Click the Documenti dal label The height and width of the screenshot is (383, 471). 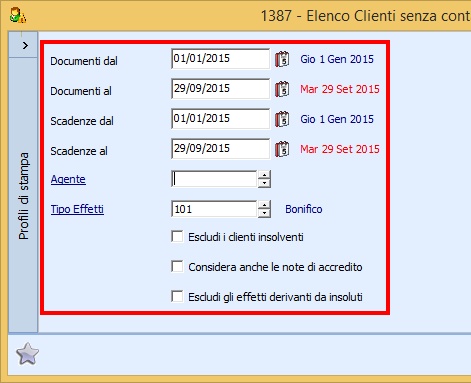point(84,61)
